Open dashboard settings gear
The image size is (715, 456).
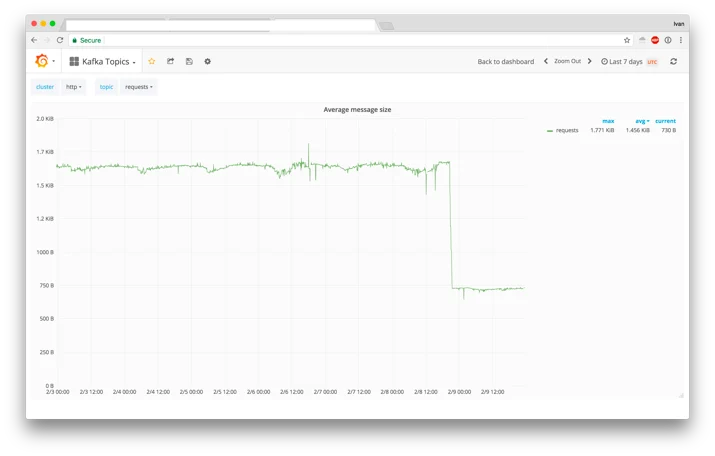point(207,61)
